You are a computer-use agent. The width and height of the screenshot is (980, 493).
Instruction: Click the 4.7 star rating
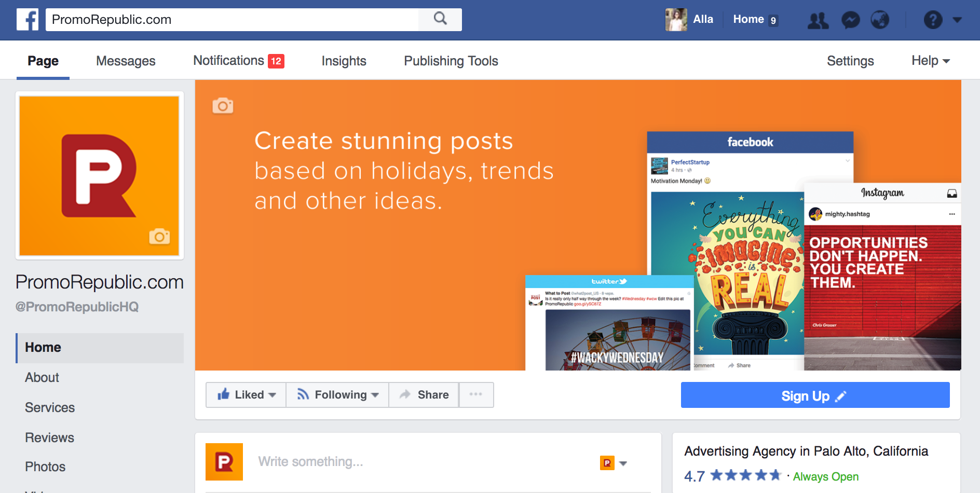click(732, 476)
